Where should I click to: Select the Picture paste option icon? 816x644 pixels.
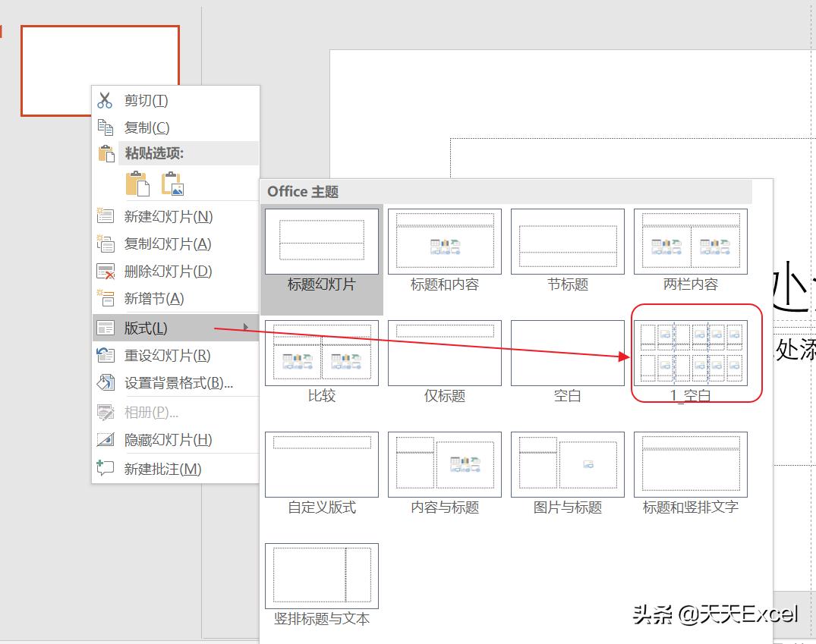171,182
